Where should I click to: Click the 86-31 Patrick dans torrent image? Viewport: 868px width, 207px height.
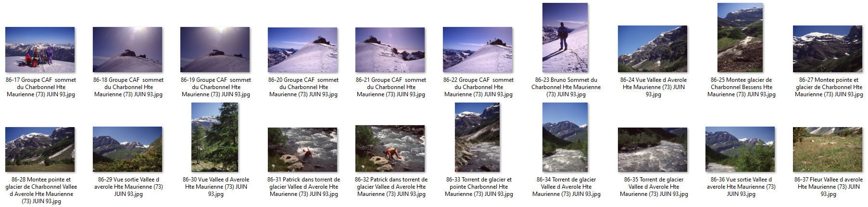(x=302, y=149)
